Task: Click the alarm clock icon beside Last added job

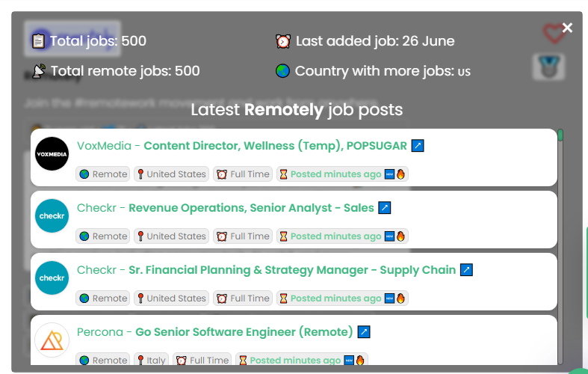Action: (282, 41)
